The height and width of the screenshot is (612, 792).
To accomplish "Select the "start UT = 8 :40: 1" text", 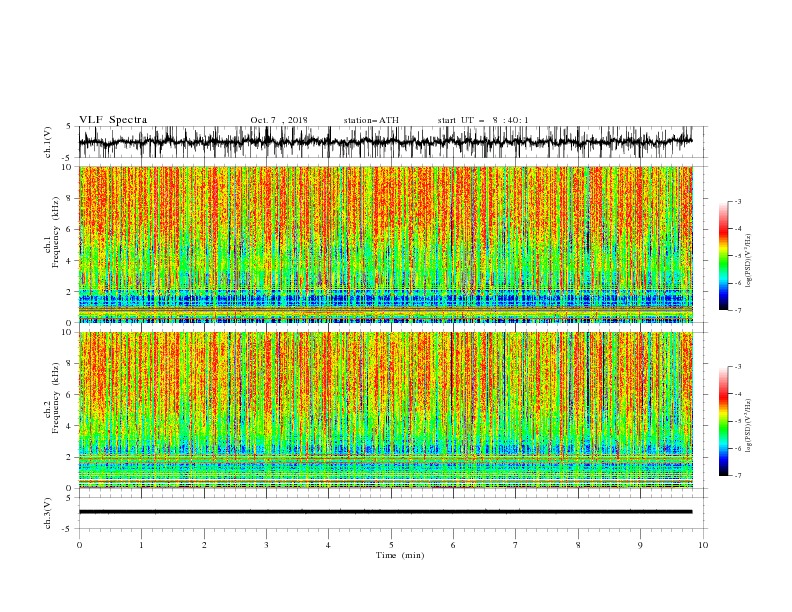I will click(x=483, y=120).
